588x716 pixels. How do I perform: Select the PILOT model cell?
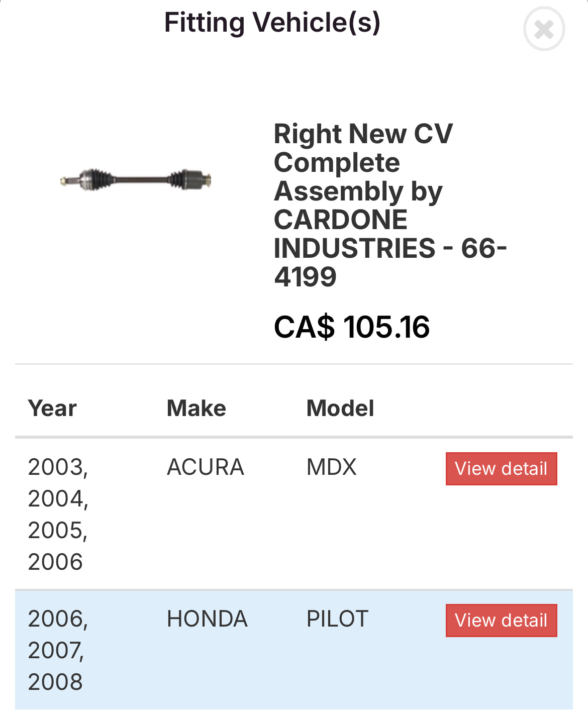tap(338, 619)
